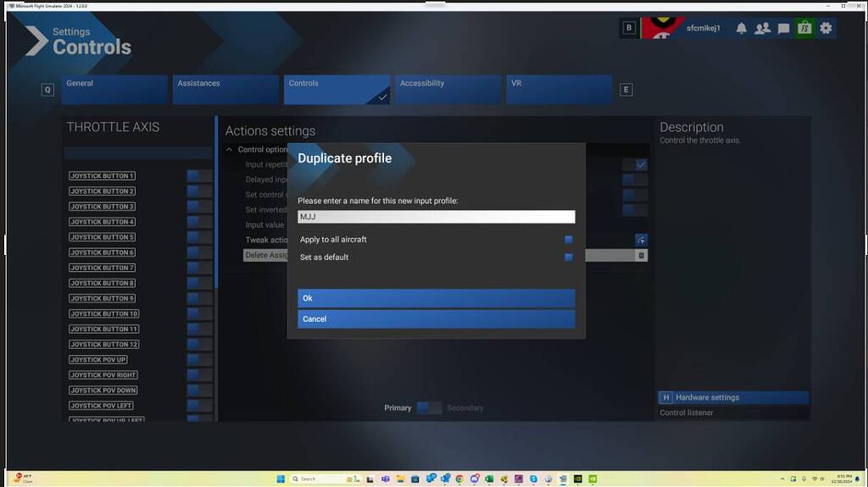The height and width of the screenshot is (487, 868).
Task: Tick the Set as default checkbox
Action: coord(569,257)
